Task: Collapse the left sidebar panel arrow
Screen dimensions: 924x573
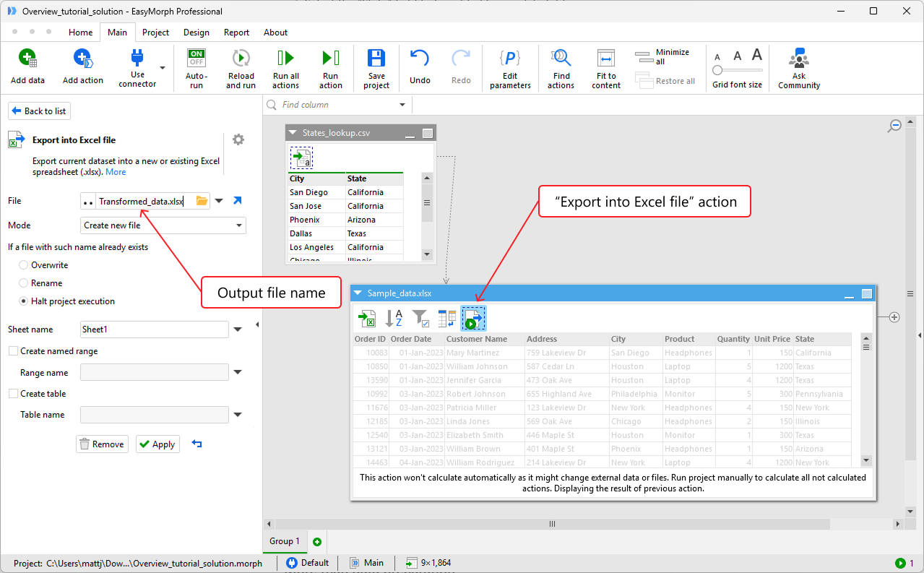Action: click(x=257, y=325)
